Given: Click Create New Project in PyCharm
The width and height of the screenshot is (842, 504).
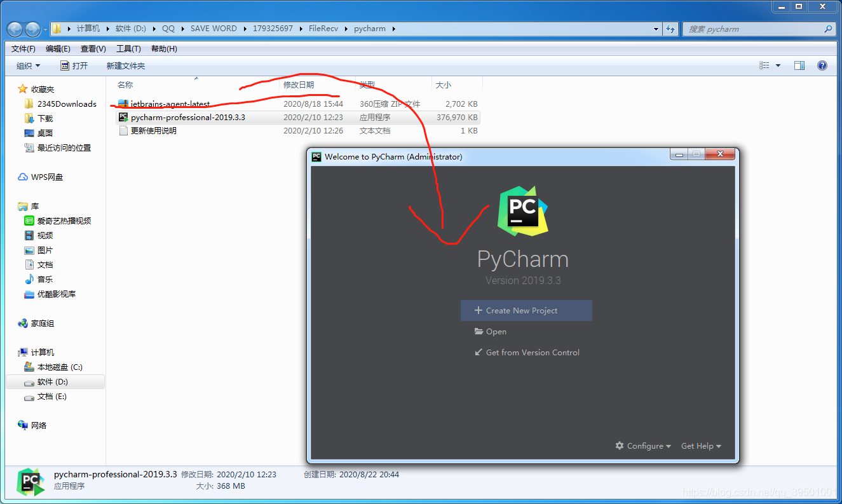Looking at the screenshot, I should (526, 310).
